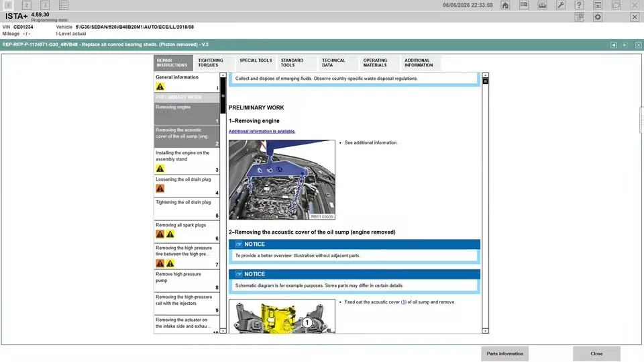
Task: Click orange hazard icon under Removing all spark plugs
Action: [160, 234]
